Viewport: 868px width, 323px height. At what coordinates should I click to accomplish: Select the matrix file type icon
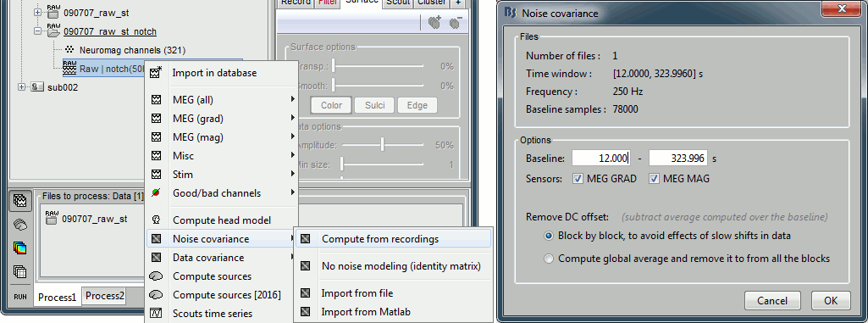pos(20,271)
